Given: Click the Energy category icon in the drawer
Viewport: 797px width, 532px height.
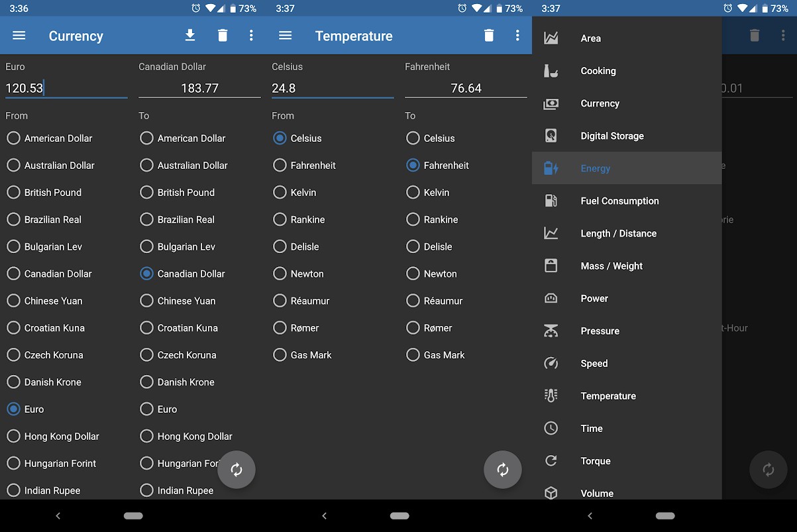Looking at the screenshot, I should coord(551,168).
